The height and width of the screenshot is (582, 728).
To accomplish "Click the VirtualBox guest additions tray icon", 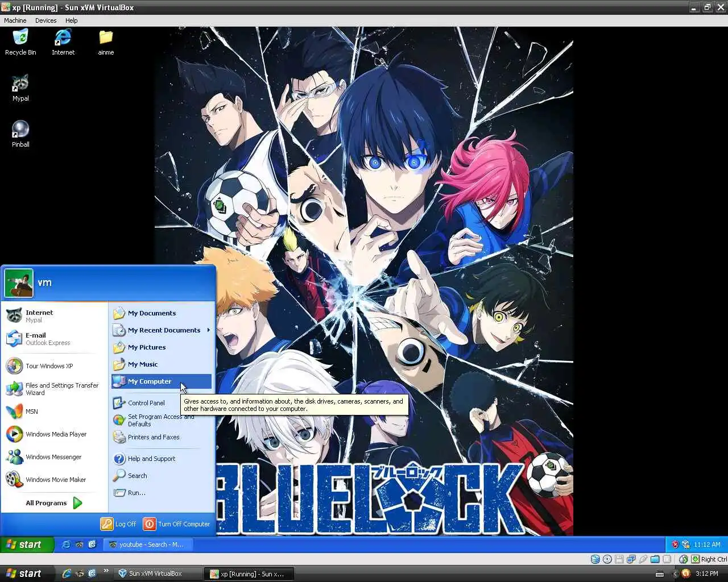I will [x=685, y=544].
